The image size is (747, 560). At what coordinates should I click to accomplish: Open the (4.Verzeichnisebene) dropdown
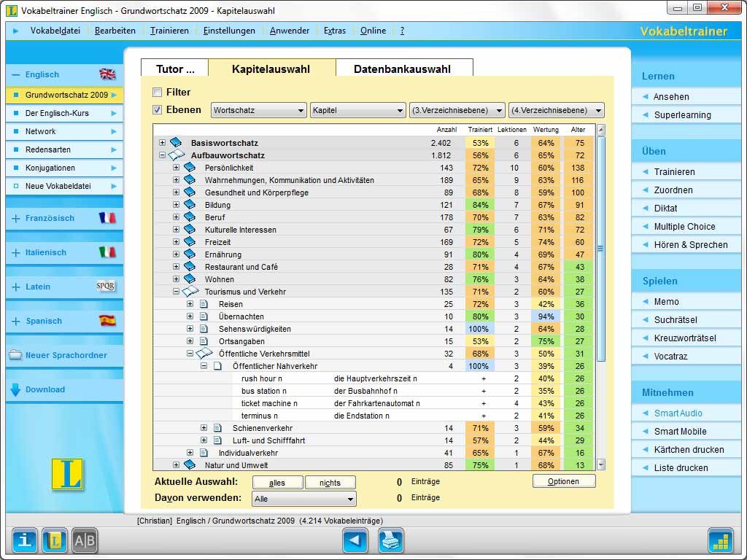point(556,110)
